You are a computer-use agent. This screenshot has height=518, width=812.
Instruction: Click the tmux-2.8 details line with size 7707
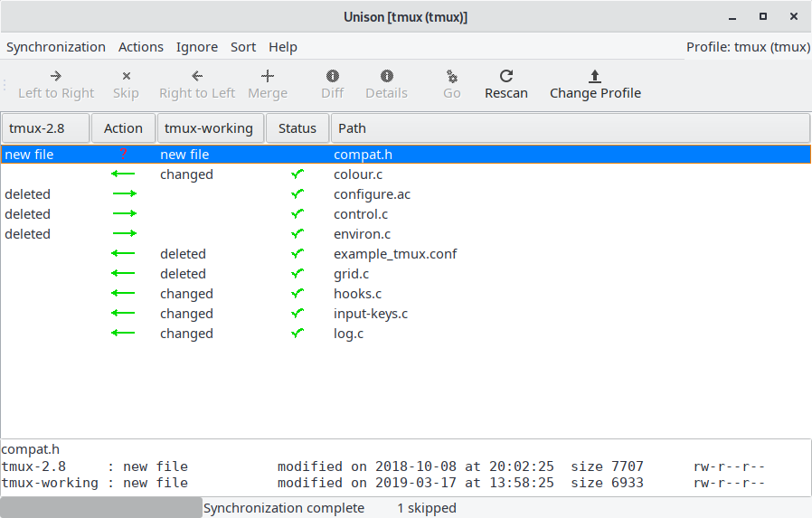(x=383, y=466)
